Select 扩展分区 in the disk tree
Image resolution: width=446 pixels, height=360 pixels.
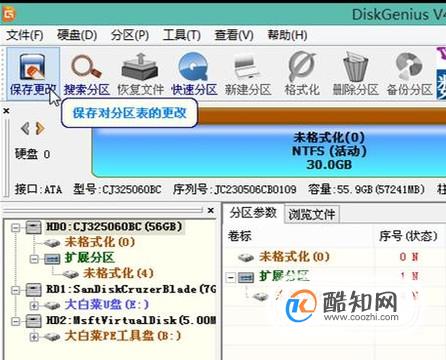click(89, 258)
